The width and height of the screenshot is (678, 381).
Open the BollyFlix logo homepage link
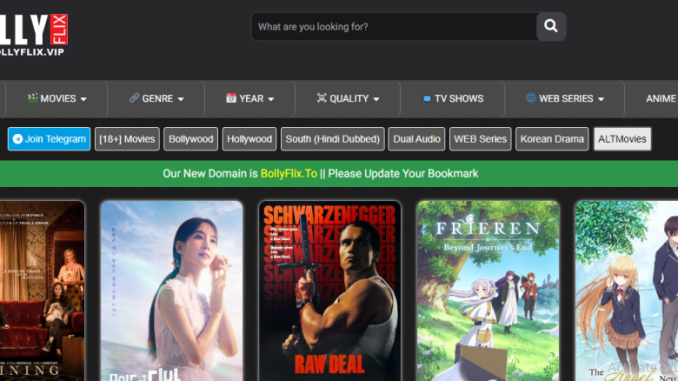point(34,35)
